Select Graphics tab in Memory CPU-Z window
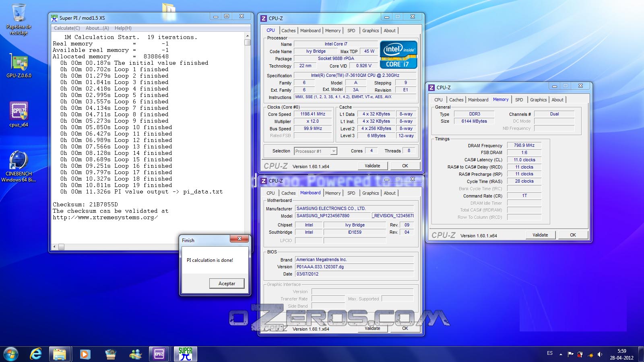 (x=538, y=100)
